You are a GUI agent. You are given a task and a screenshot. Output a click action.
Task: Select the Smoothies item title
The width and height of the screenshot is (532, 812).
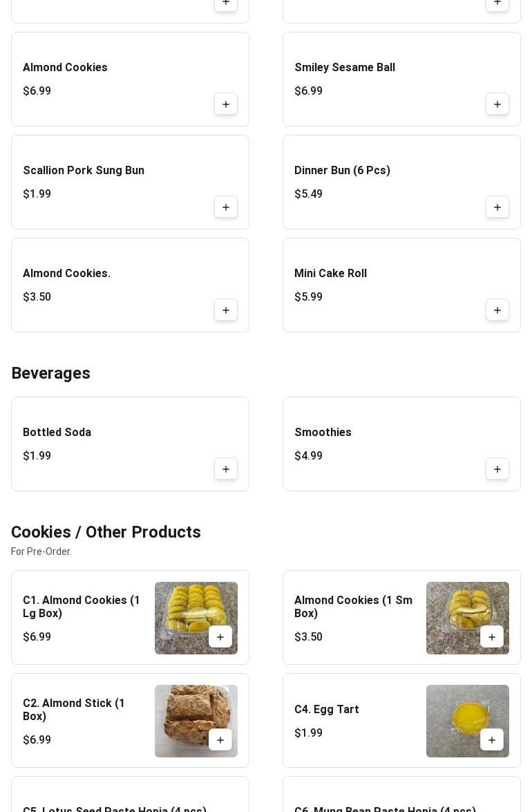coord(323,433)
